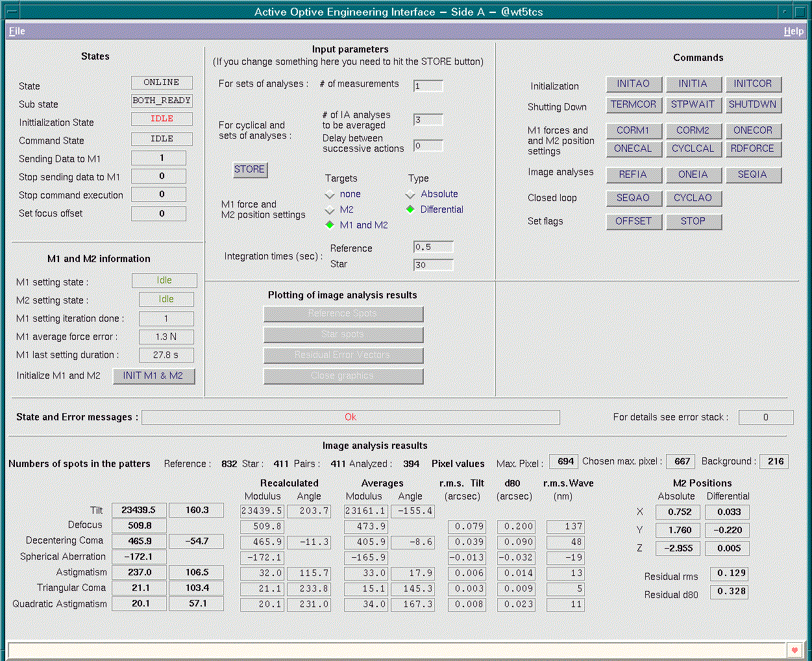Open the Help menu

coord(793,31)
